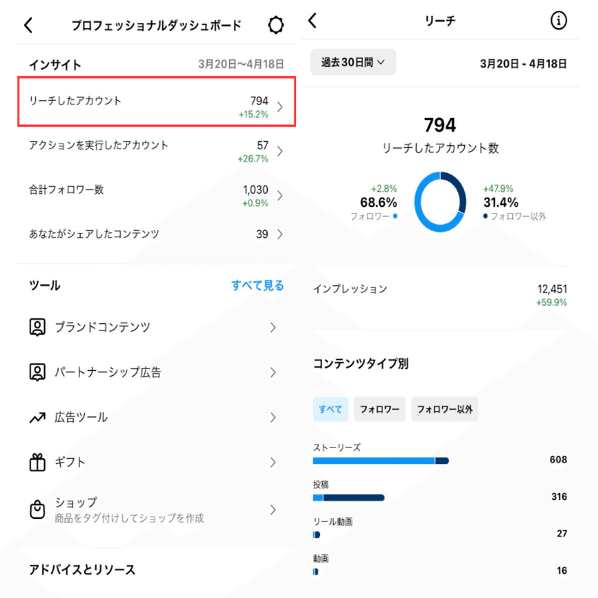Click the パートナーシップ広告 badge icon

coord(37,372)
